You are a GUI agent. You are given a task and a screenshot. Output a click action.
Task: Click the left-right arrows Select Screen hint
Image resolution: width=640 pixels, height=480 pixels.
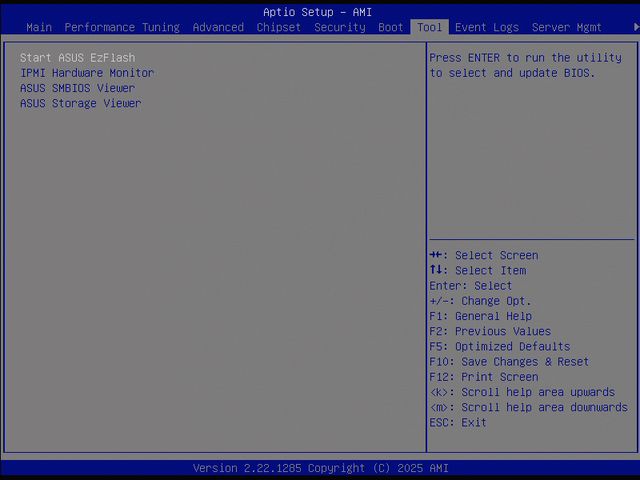tap(484, 255)
